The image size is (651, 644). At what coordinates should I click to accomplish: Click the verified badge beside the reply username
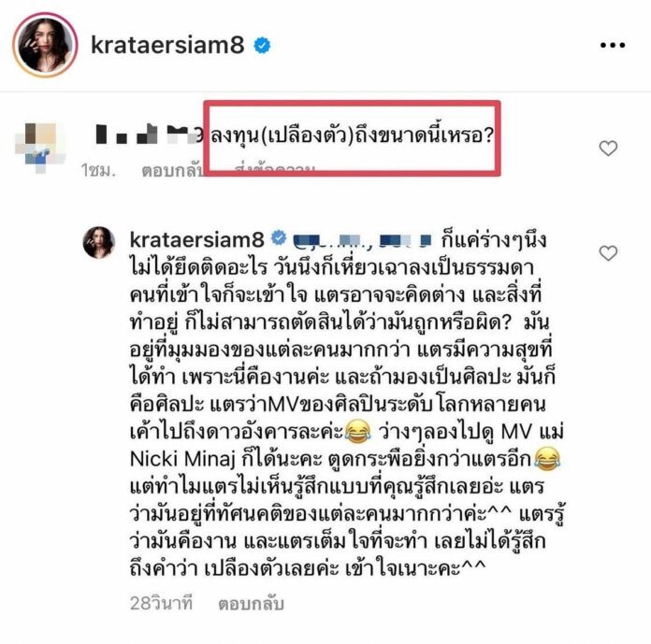(279, 237)
